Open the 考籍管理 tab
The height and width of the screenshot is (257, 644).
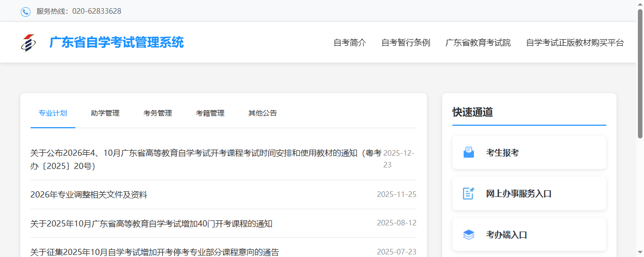[x=210, y=113]
